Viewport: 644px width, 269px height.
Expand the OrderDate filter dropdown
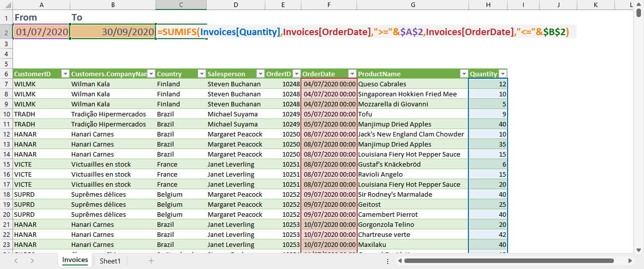pos(352,74)
